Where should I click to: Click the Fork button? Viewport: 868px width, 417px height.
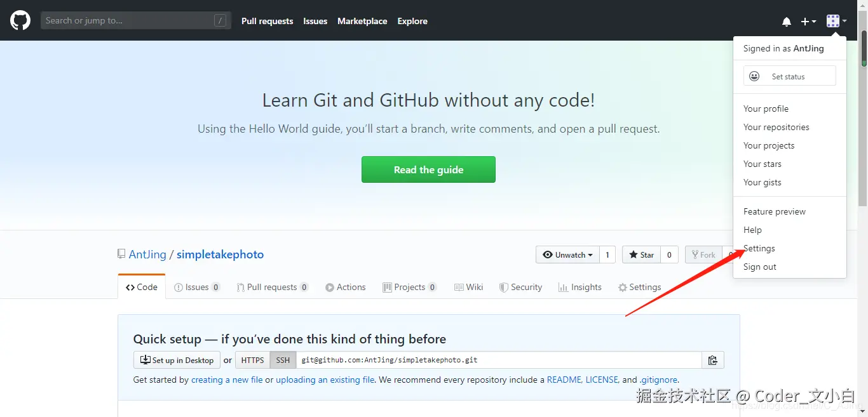tap(703, 255)
